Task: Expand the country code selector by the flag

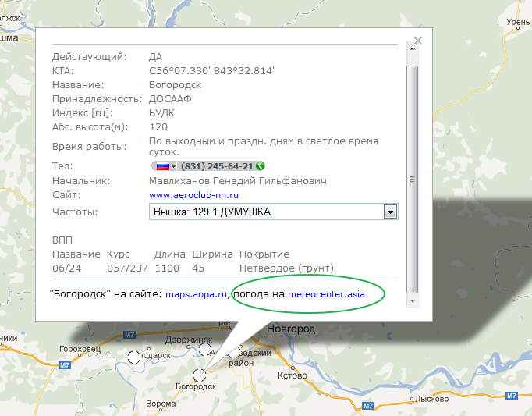Action: (x=173, y=166)
